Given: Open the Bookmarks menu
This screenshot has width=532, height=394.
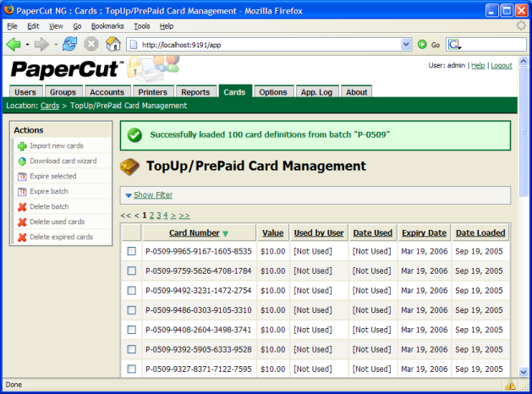Looking at the screenshot, I should click(107, 26).
